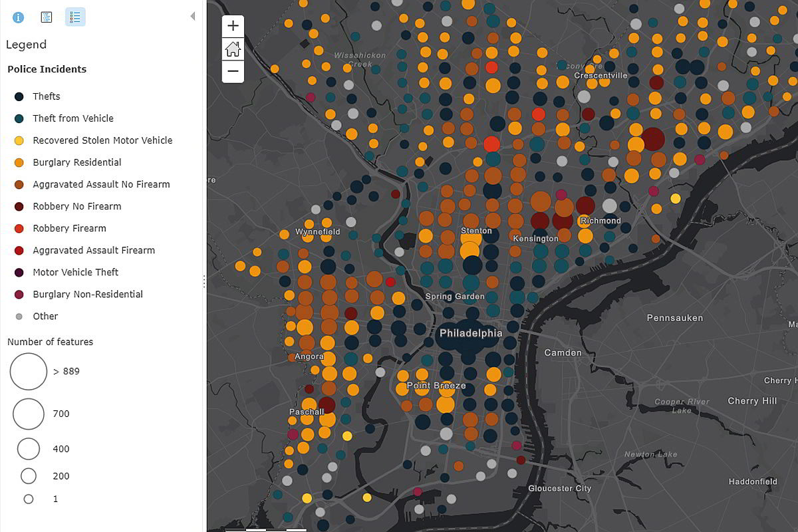Click the Pennsauken map label
The width and height of the screenshot is (798, 532).
click(x=675, y=318)
